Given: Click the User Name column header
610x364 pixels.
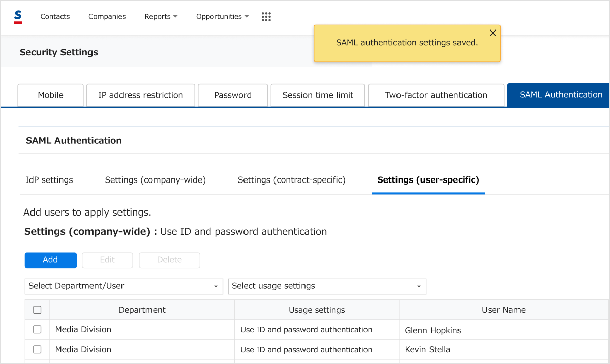Looking at the screenshot, I should click(x=504, y=310).
